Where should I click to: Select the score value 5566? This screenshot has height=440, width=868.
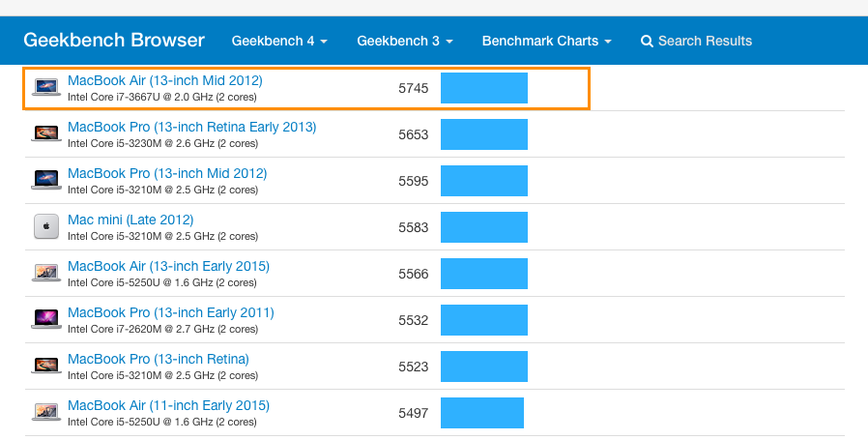pyautogui.click(x=414, y=274)
